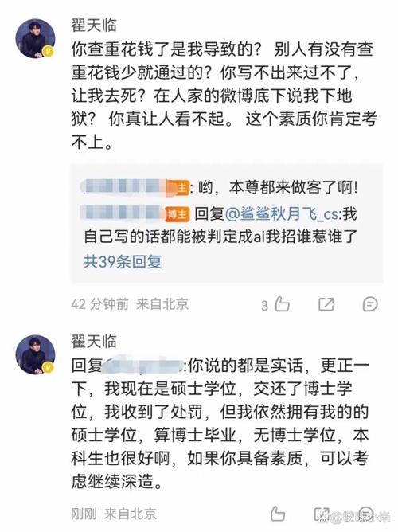Image resolution: width=398 pixels, height=532 pixels.
Task: Tap the share icon on the second comment
Action: [322, 514]
